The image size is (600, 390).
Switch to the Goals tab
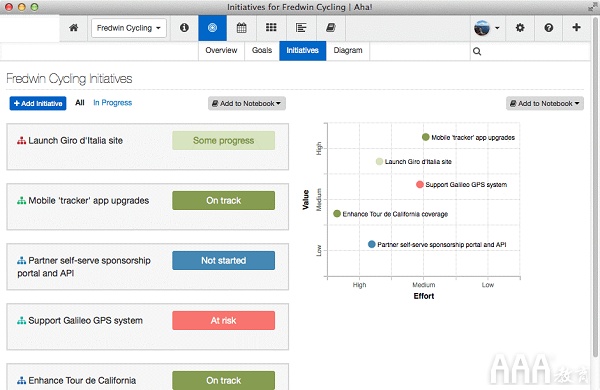262,51
